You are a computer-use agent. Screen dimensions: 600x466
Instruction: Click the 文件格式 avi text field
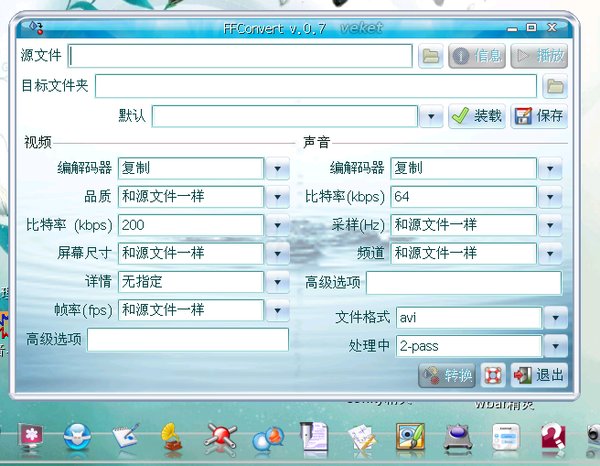tap(469, 318)
